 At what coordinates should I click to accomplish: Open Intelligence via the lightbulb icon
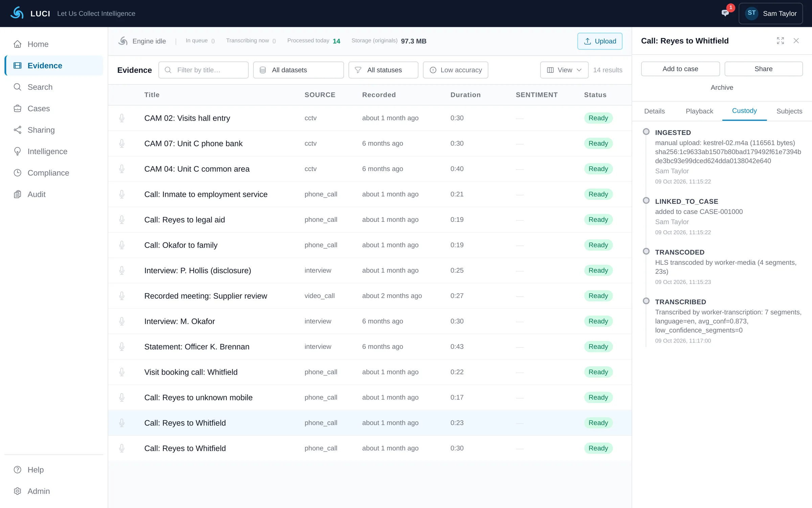[x=18, y=151]
